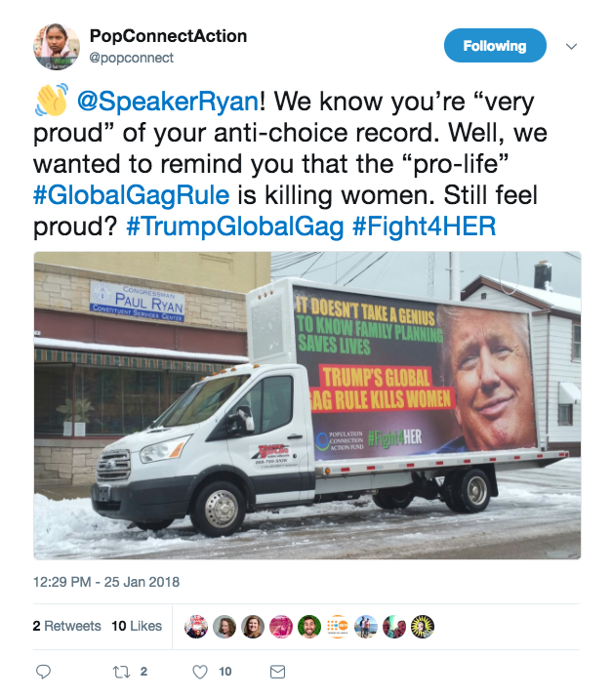Open the @SpeakerRyan mention

pyautogui.click(x=168, y=102)
